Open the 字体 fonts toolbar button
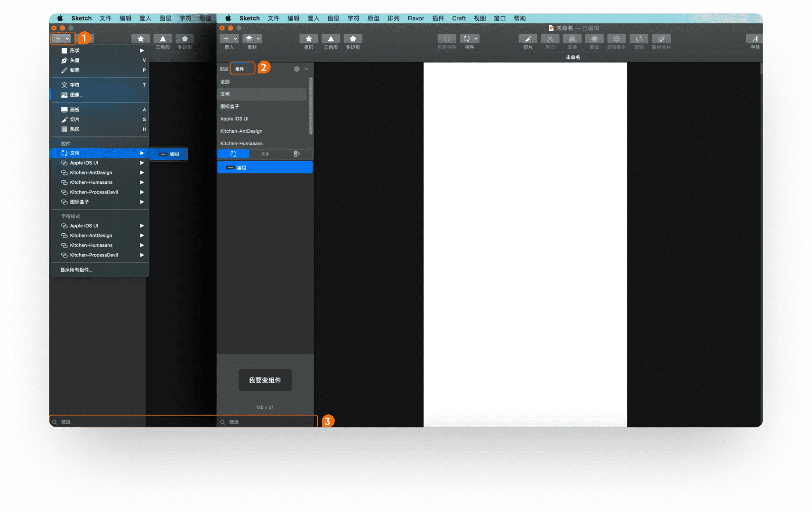812x512 pixels. click(755, 39)
